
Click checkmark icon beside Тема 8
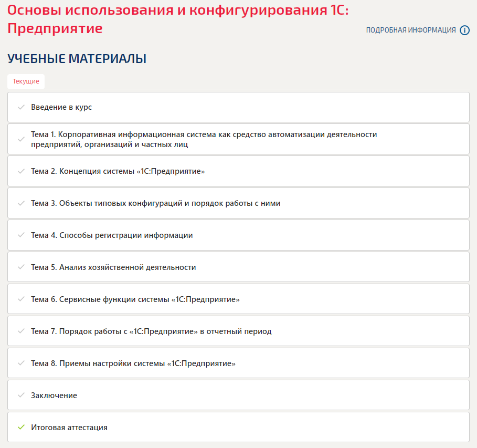(x=21, y=363)
